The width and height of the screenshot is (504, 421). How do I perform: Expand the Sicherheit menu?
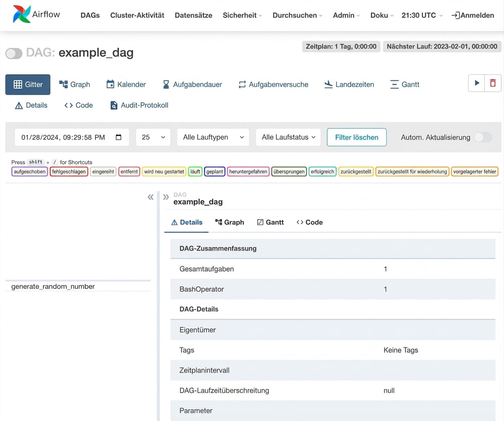[242, 15]
